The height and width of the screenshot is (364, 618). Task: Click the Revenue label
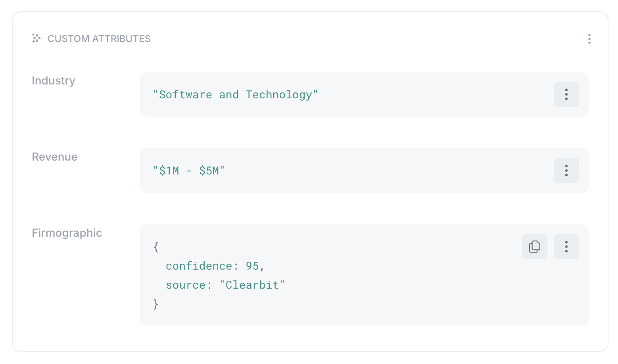(55, 157)
